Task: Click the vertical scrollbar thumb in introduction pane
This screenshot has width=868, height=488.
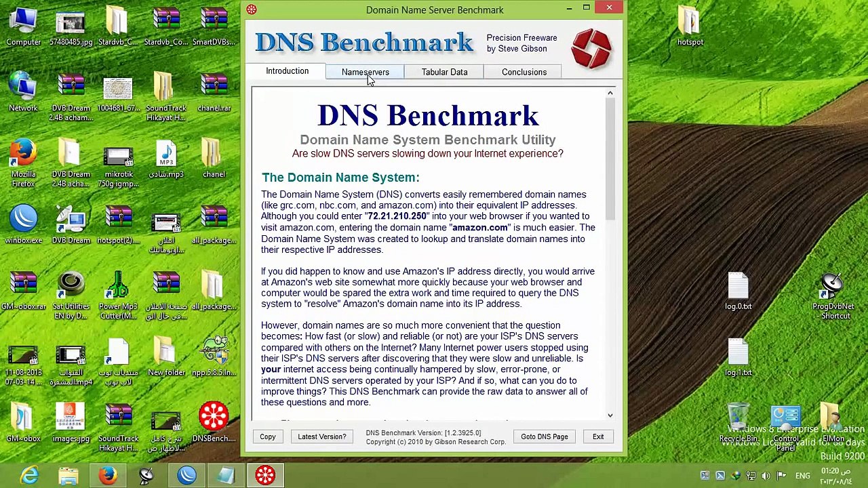Action: pos(610,159)
